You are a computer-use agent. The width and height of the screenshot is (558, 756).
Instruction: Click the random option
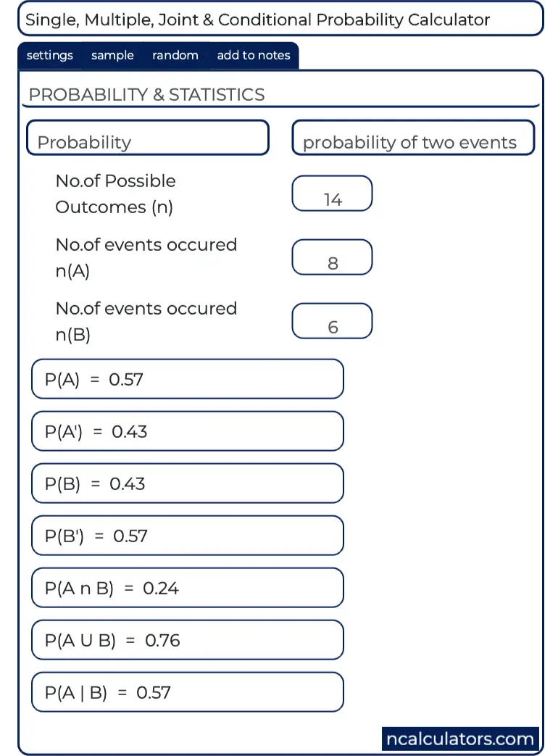point(175,55)
